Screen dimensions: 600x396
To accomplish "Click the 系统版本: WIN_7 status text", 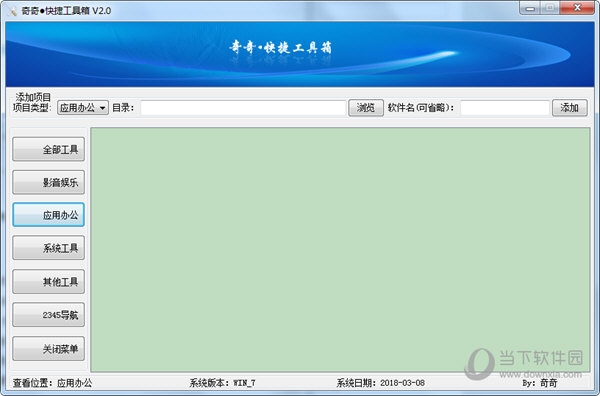I will (x=222, y=383).
